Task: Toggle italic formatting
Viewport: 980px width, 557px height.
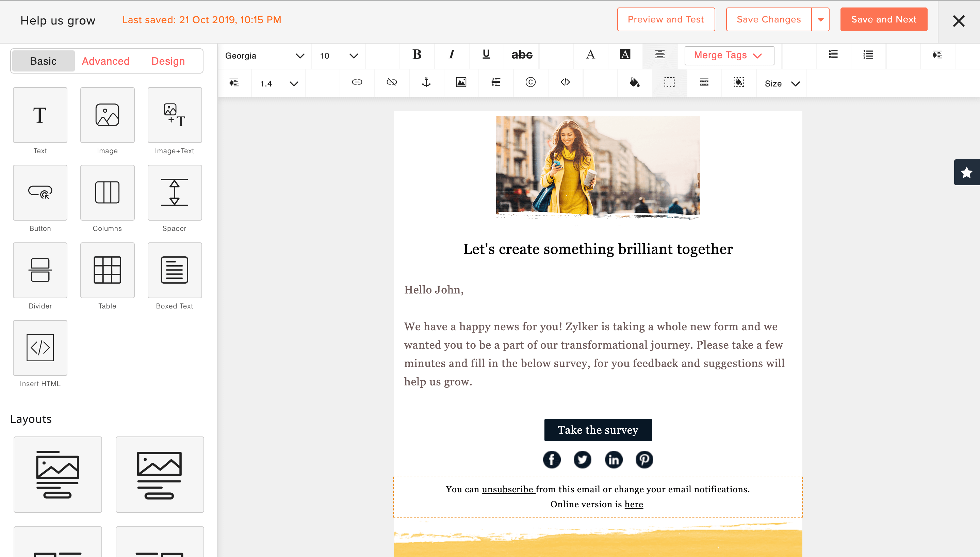Action: click(452, 55)
